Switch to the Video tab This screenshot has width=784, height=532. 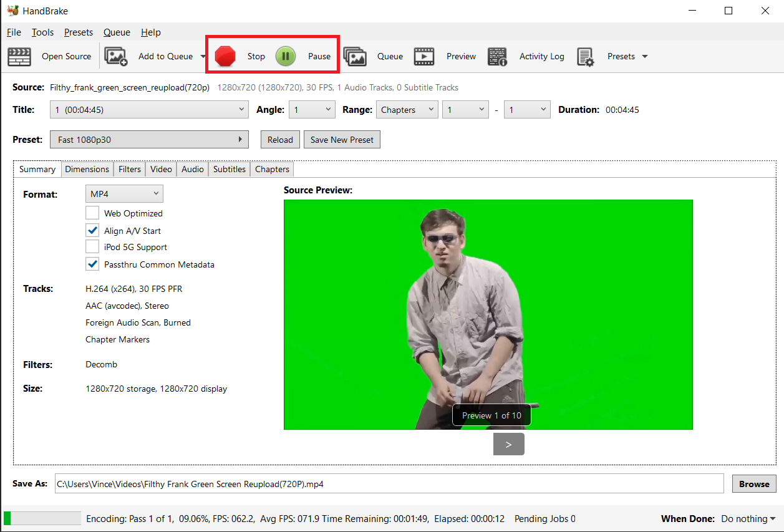click(x=161, y=168)
